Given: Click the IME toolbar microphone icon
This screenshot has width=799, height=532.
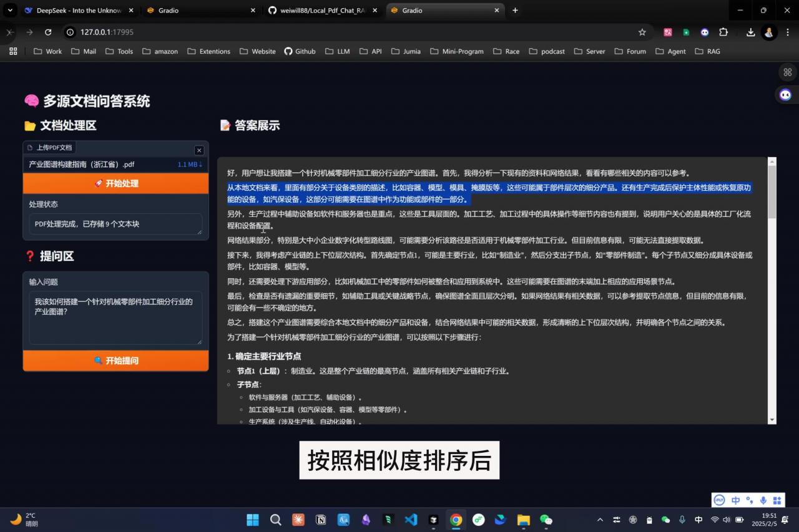Looking at the screenshot, I should pyautogui.click(x=763, y=500).
